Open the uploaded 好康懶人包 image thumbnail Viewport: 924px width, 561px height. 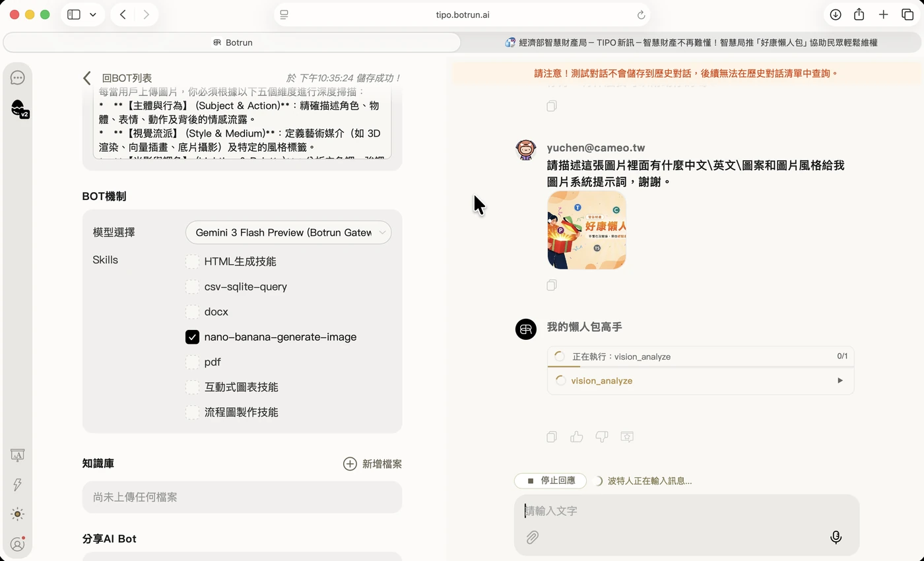point(587,230)
